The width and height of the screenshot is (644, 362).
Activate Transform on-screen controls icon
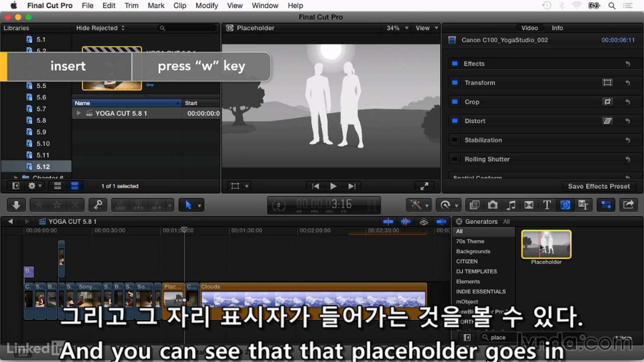(607, 82)
